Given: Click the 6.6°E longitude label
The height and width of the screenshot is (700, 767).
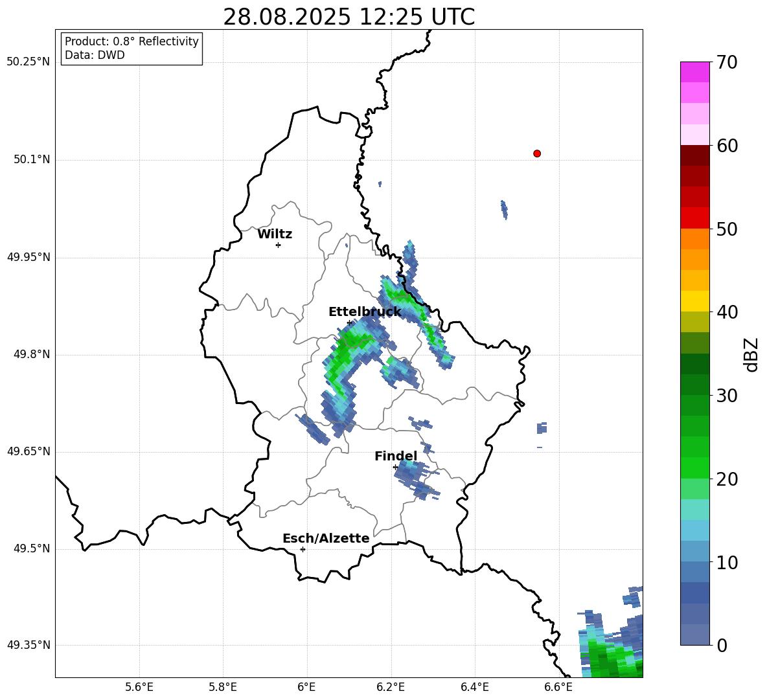Looking at the screenshot, I should [x=558, y=687].
